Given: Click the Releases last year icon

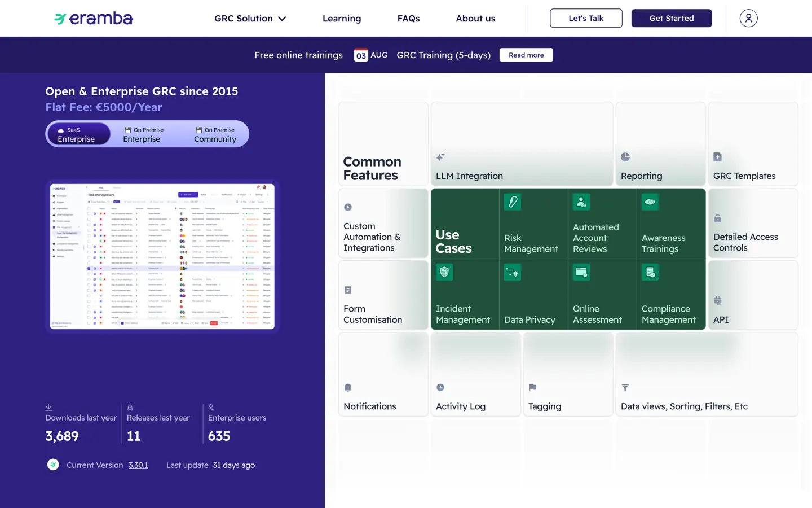Looking at the screenshot, I should (130, 407).
